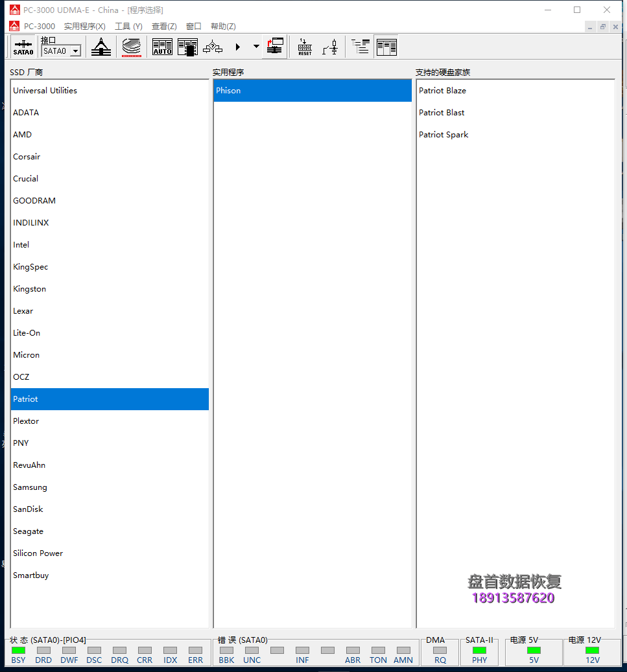Choose INDILINX from vendor list
Screen dimensions: 627x672
pos(110,223)
